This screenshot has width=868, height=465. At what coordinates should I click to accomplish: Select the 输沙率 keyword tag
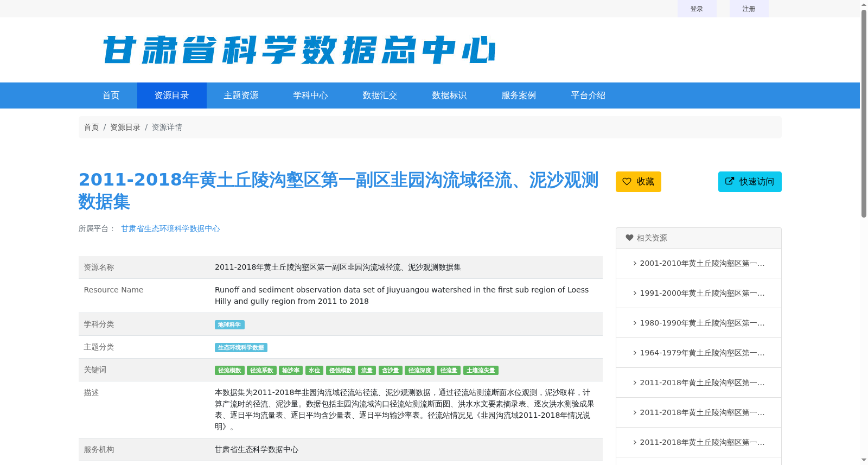(x=291, y=371)
